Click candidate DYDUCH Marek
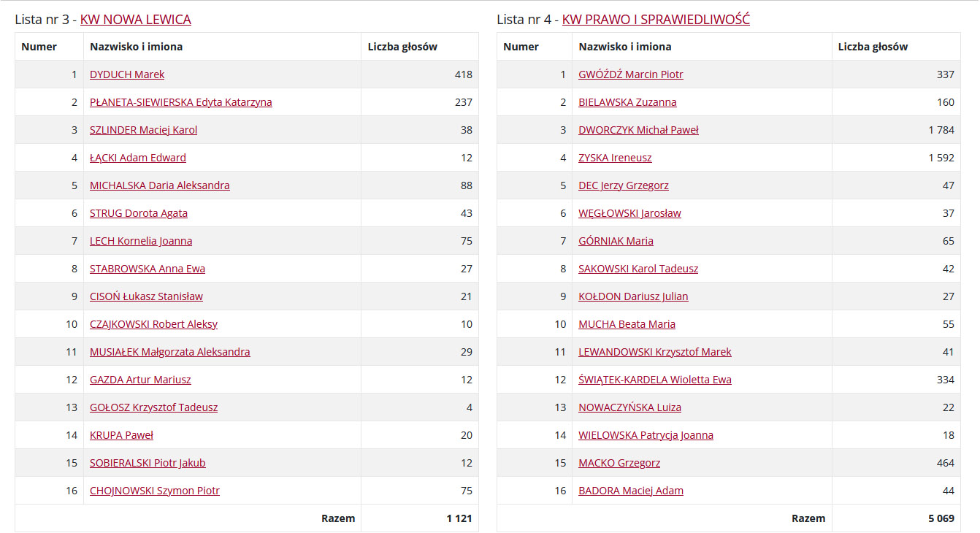This screenshot has width=980, height=533. tap(127, 74)
